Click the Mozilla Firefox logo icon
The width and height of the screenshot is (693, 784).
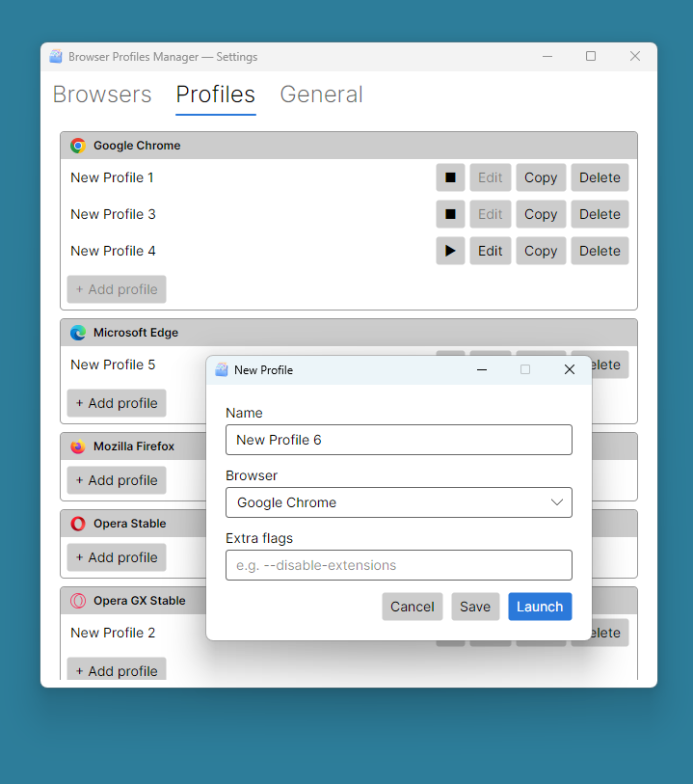(x=78, y=446)
